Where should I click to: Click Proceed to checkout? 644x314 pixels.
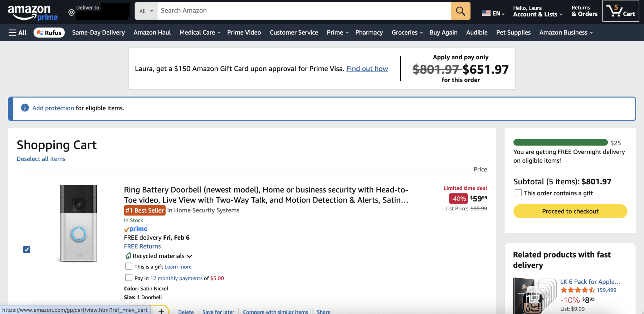570,211
